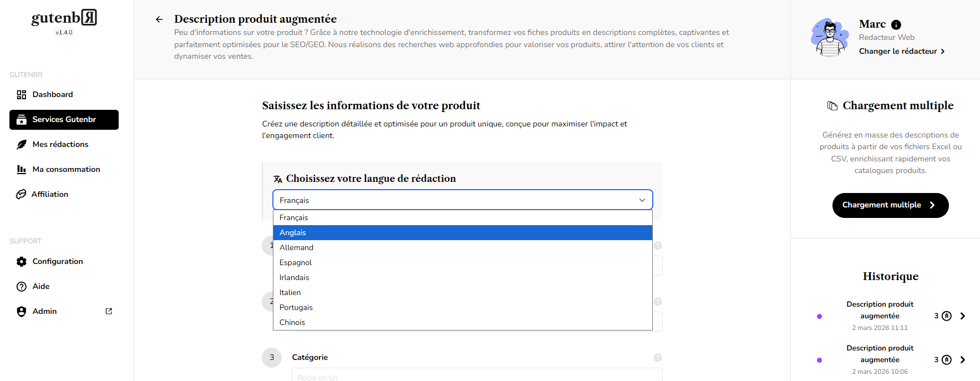The width and height of the screenshot is (980, 381).
Task: Pick Chinois from the language options
Action: click(462, 323)
